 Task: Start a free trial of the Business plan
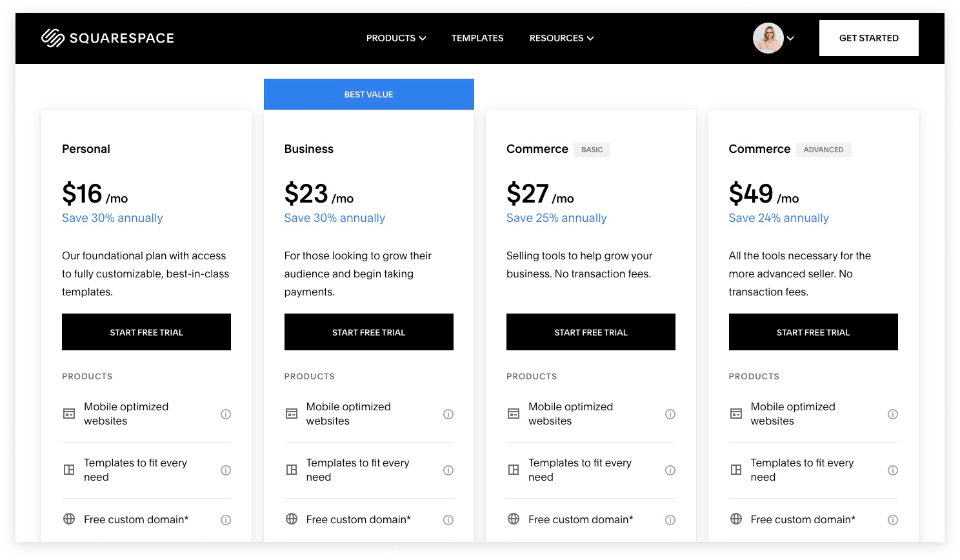click(x=368, y=332)
